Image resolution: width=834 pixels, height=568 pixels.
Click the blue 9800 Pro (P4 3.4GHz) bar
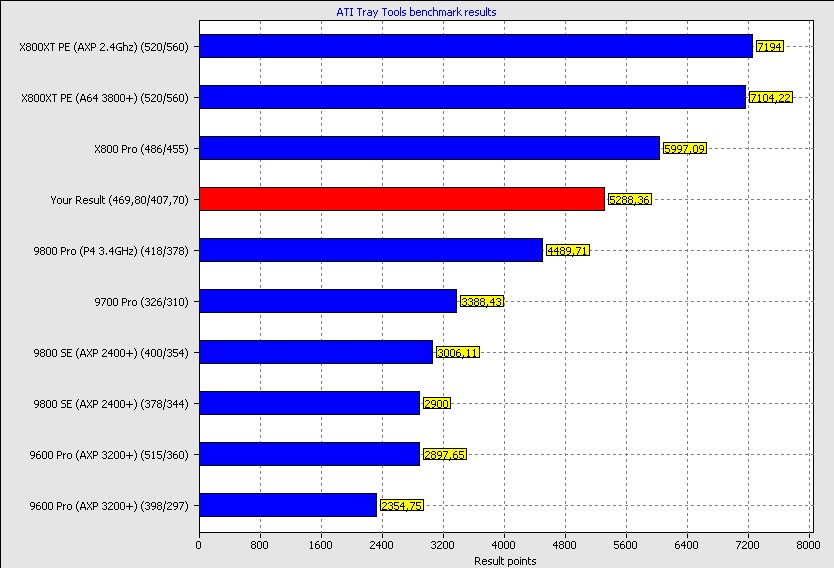(x=371, y=250)
